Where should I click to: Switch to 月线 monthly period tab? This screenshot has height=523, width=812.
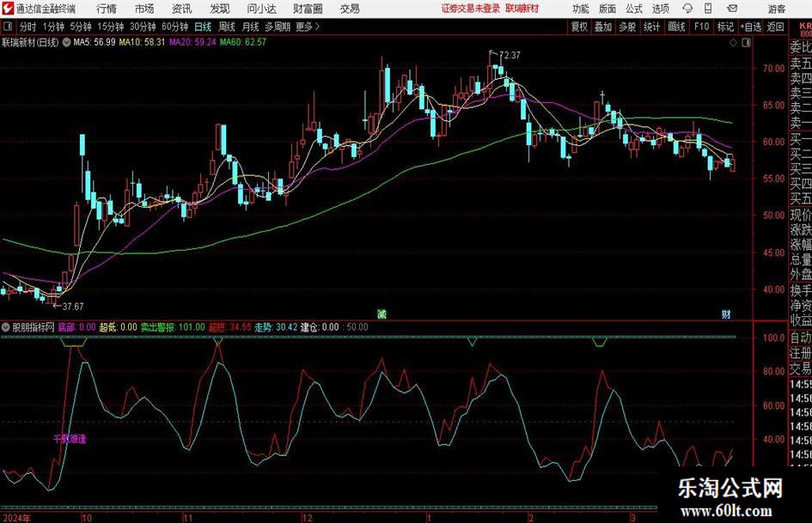point(250,27)
